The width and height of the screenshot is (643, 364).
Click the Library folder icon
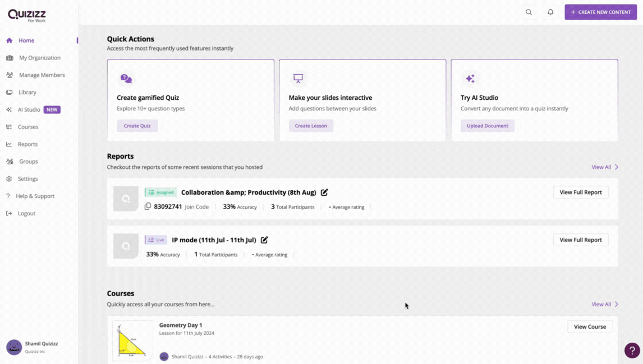point(9,92)
